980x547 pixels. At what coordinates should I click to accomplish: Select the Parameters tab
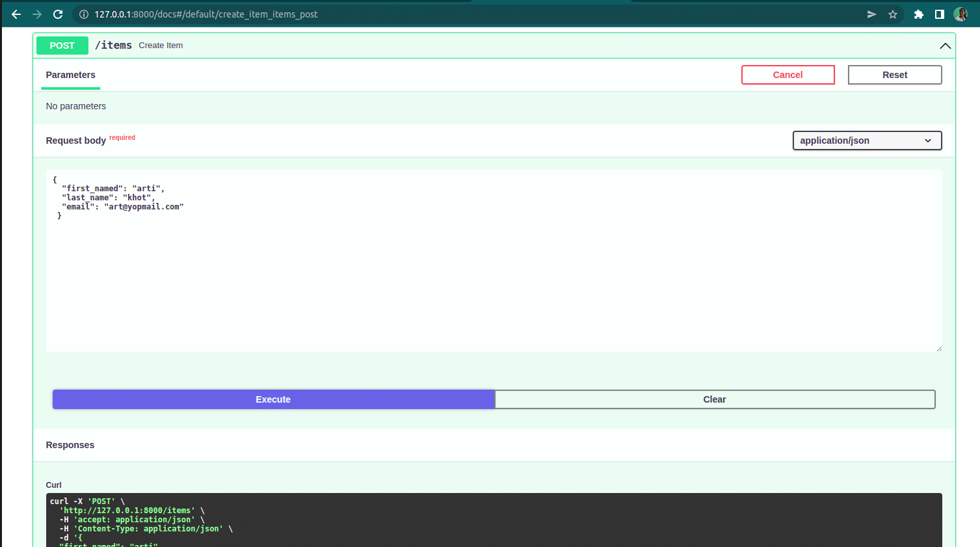pyautogui.click(x=70, y=75)
